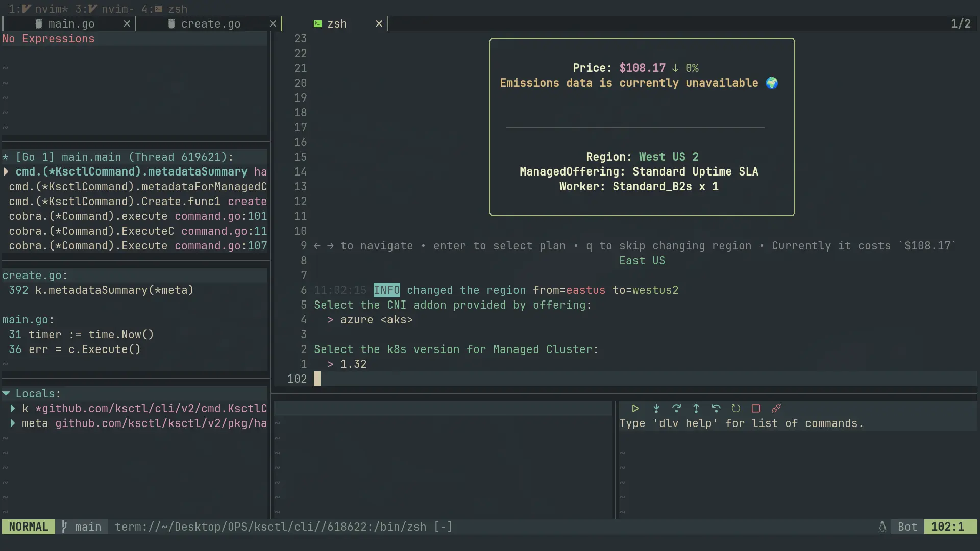Switch to the main.go tab

(x=71, y=24)
